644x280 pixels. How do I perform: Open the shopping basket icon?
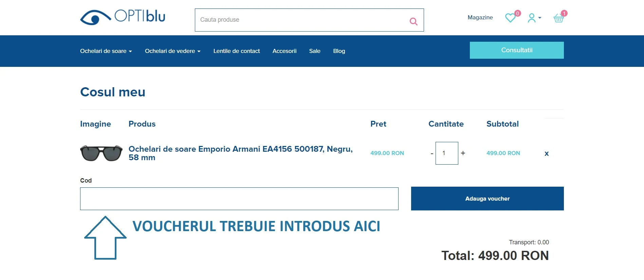[x=558, y=18]
